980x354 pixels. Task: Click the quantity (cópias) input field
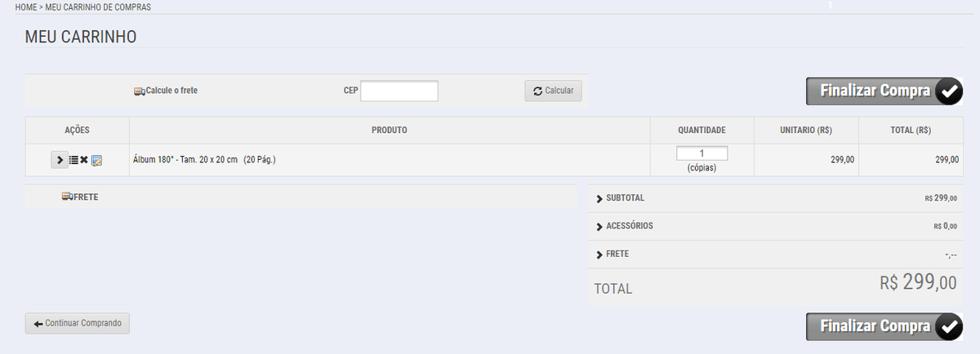point(702,153)
